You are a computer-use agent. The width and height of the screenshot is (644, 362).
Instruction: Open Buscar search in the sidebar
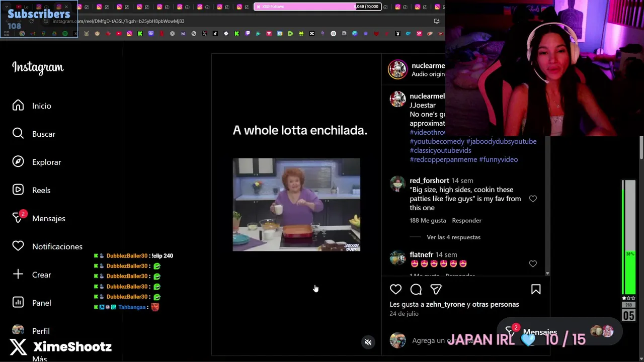(x=18, y=134)
